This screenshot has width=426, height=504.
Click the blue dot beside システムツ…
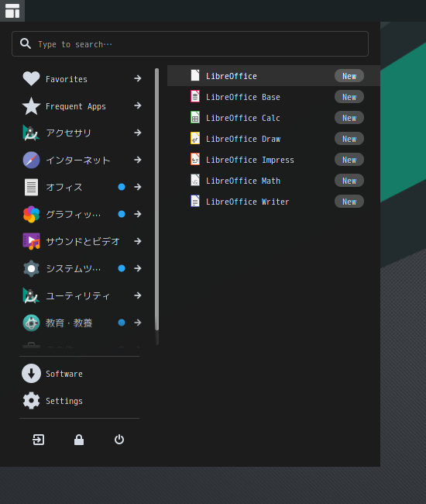(122, 268)
